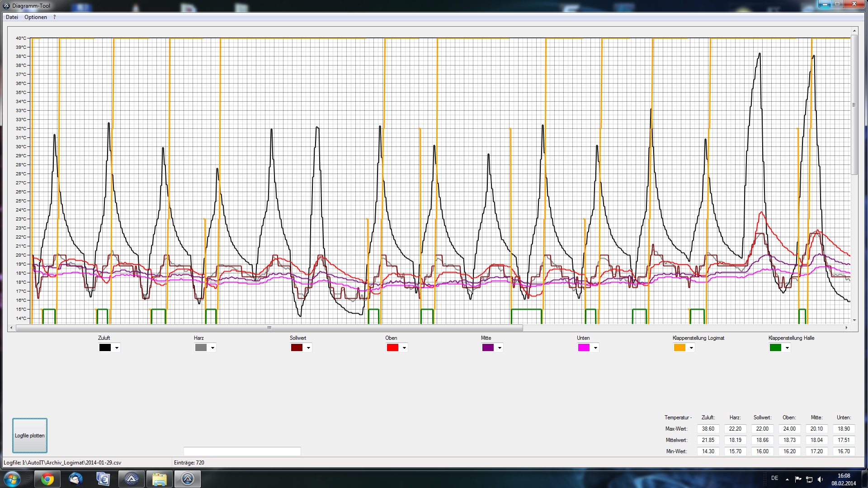Click the Action Center flag icon
Viewport: 868px width, 488px height.
click(x=798, y=479)
